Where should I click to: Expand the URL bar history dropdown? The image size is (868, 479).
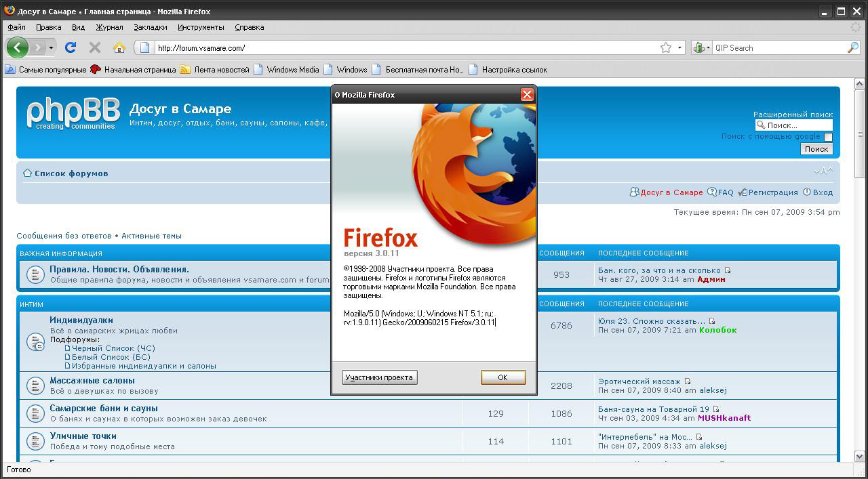point(679,47)
